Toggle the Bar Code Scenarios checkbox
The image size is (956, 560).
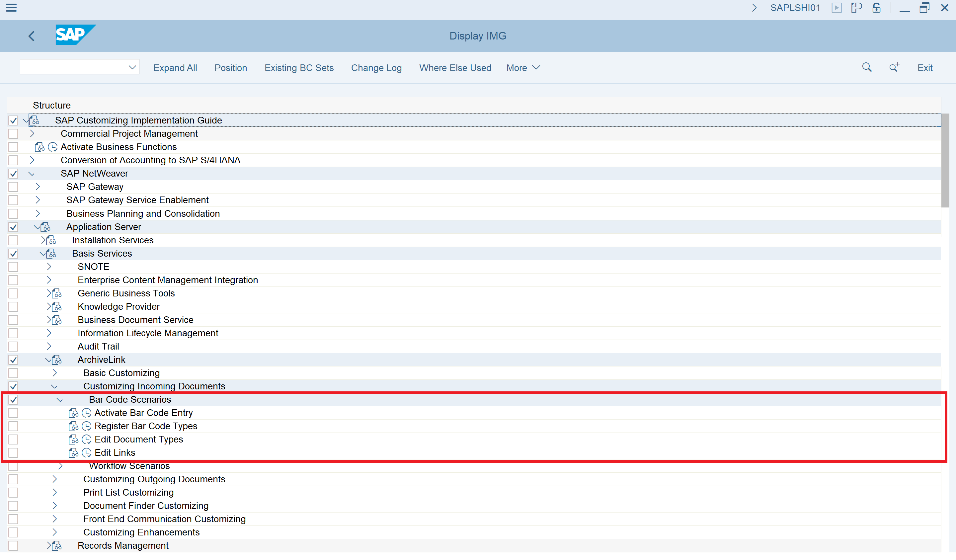[13, 399]
